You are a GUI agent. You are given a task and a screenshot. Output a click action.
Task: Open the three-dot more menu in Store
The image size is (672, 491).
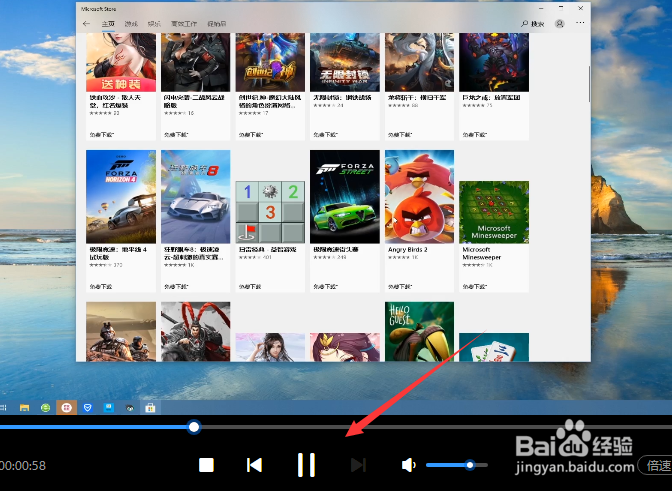click(x=580, y=23)
